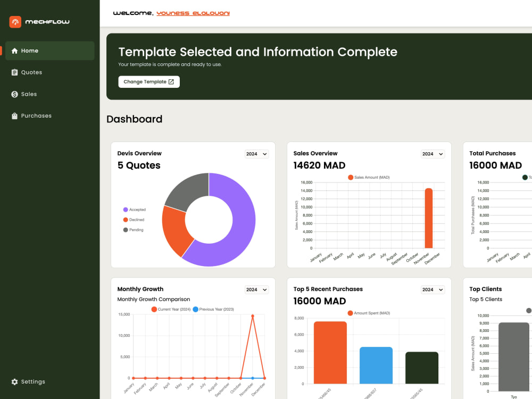Click the Change Template button

[149, 82]
